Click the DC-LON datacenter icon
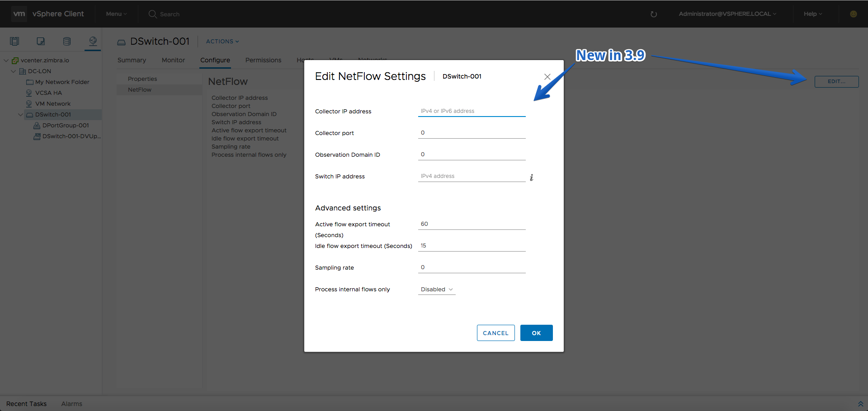Viewport: 868px width, 411px height. (23, 71)
